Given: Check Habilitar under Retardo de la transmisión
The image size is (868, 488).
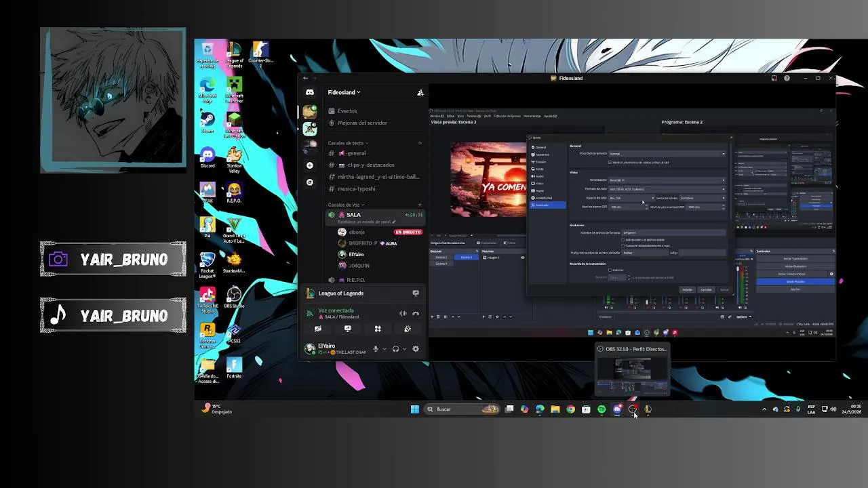Looking at the screenshot, I should point(610,270).
